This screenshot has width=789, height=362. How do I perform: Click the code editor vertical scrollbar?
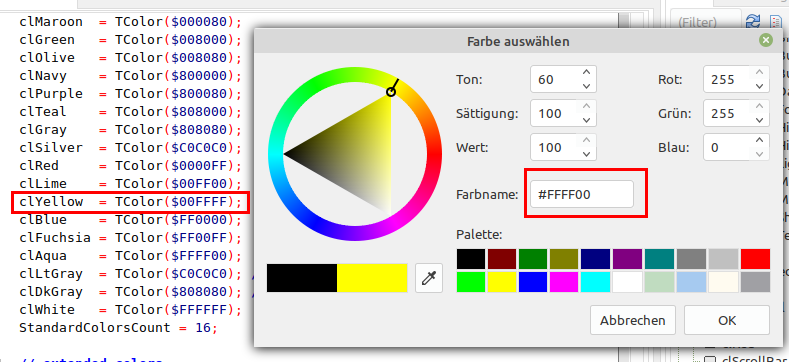tap(624, 21)
